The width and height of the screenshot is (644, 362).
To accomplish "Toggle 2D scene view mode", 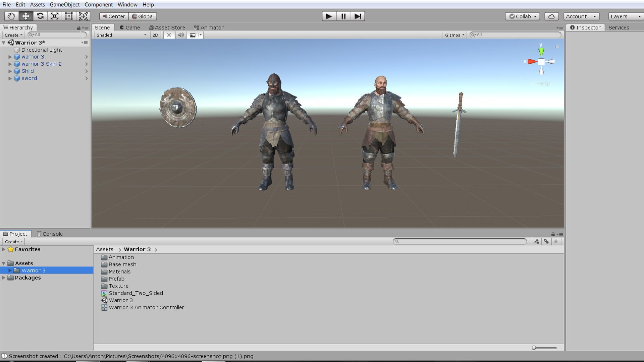I will (x=155, y=35).
